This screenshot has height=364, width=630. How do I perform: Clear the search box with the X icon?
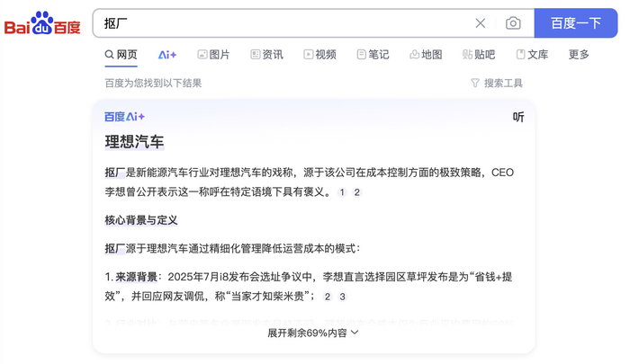480,23
